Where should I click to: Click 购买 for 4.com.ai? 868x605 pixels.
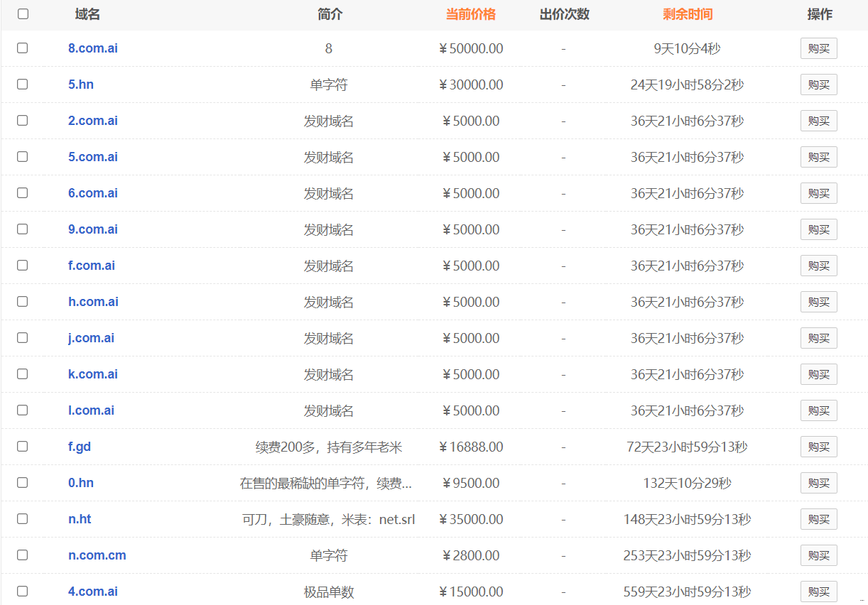point(818,592)
